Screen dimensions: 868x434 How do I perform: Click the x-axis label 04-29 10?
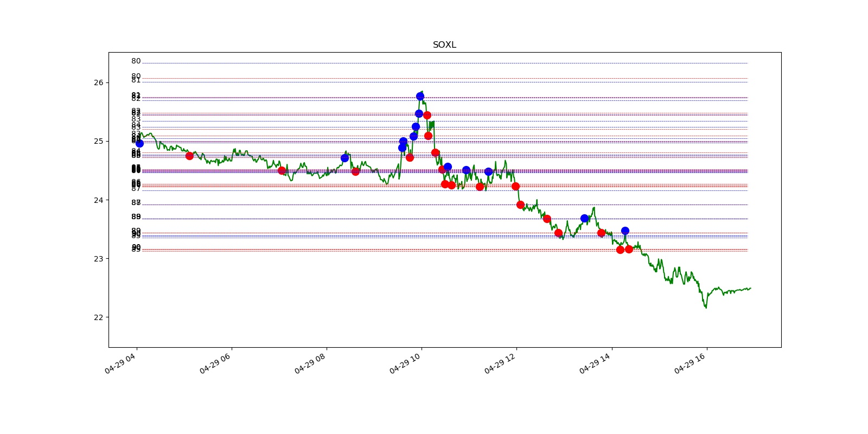pos(405,363)
